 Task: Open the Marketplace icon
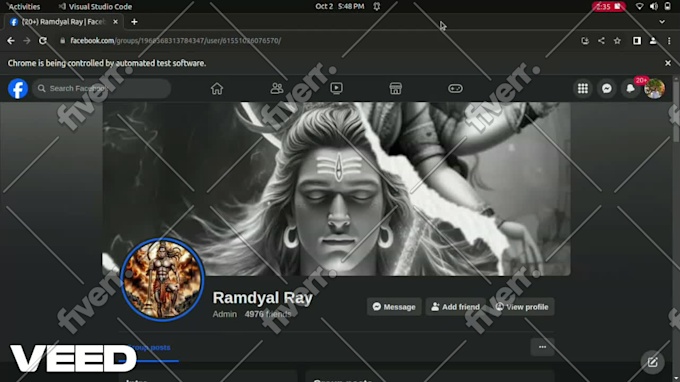[x=396, y=88]
